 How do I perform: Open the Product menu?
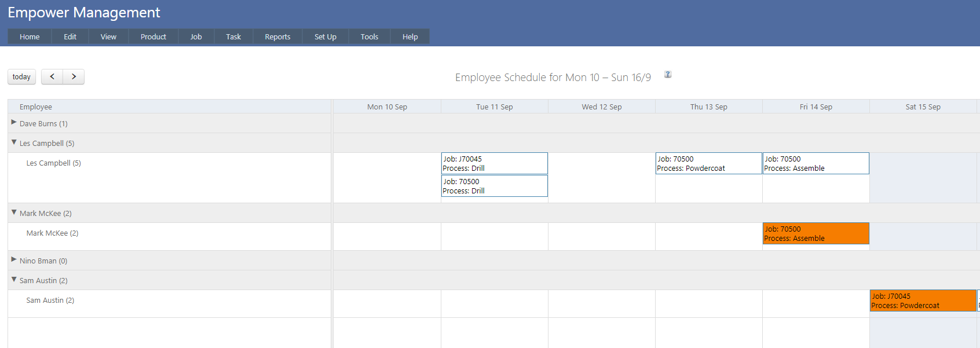(153, 36)
